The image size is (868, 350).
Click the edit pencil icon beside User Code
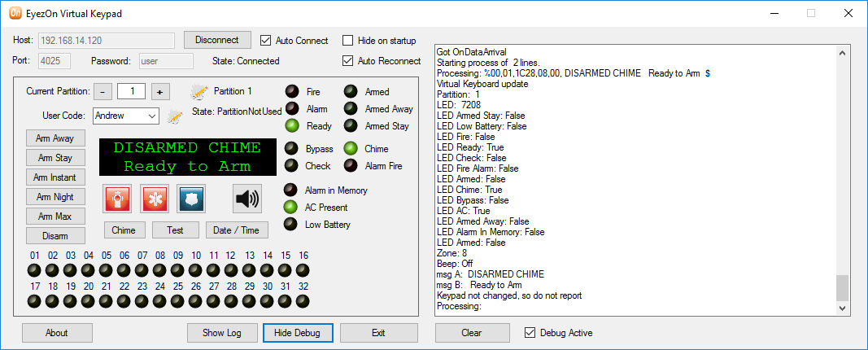[176, 116]
